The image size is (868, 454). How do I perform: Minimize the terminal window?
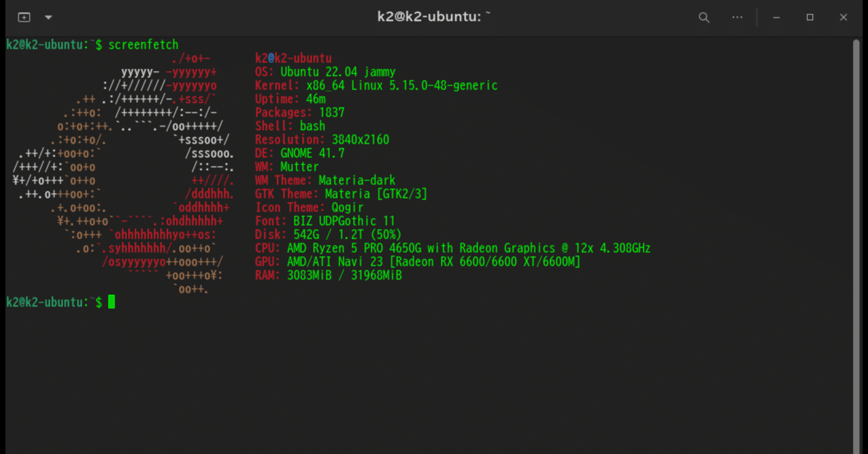tap(776, 18)
